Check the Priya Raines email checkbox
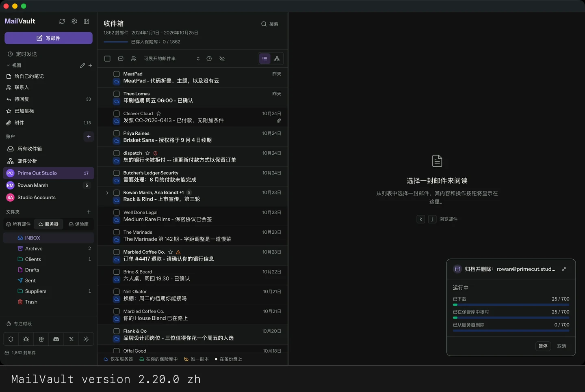 click(x=117, y=133)
